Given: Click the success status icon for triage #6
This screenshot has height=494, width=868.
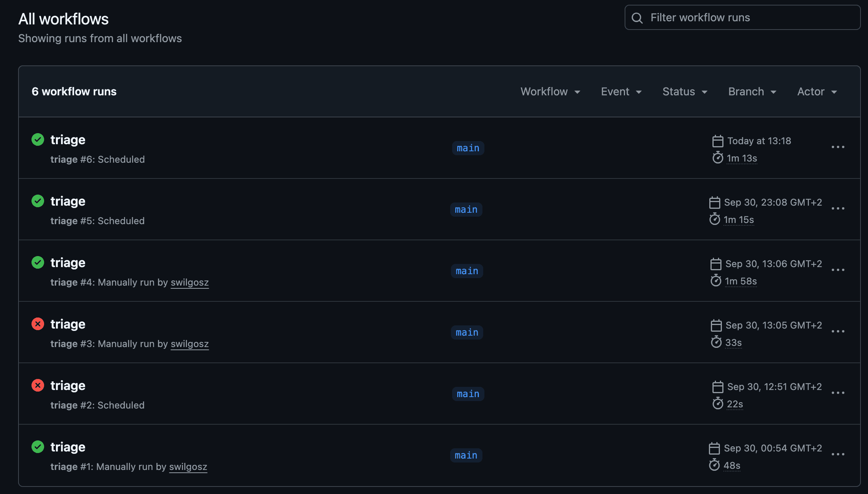Looking at the screenshot, I should pyautogui.click(x=38, y=139).
